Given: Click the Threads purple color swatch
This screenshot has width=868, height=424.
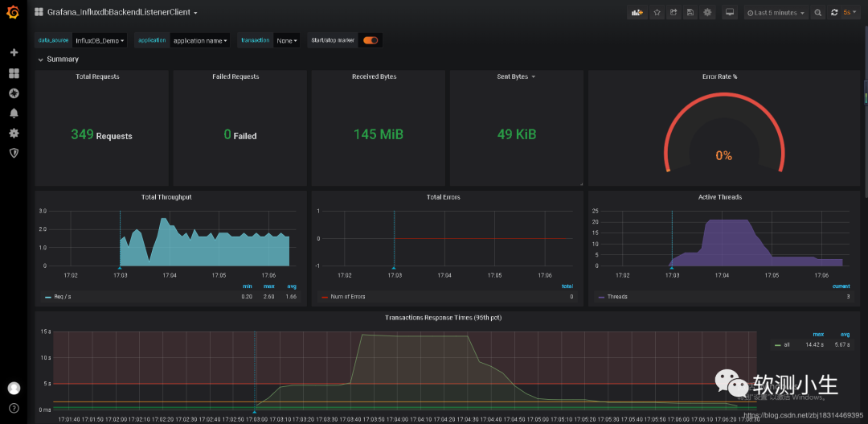Looking at the screenshot, I should (x=601, y=298).
